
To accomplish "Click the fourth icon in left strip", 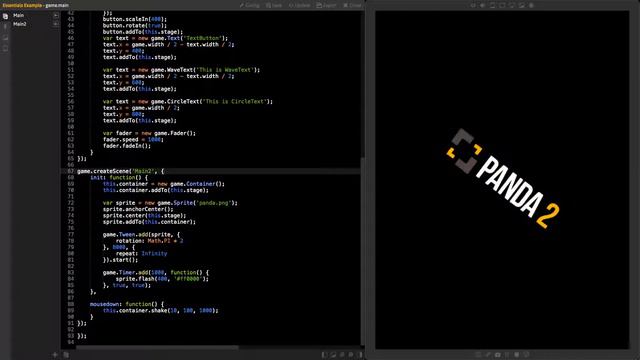I will [x=5, y=48].
